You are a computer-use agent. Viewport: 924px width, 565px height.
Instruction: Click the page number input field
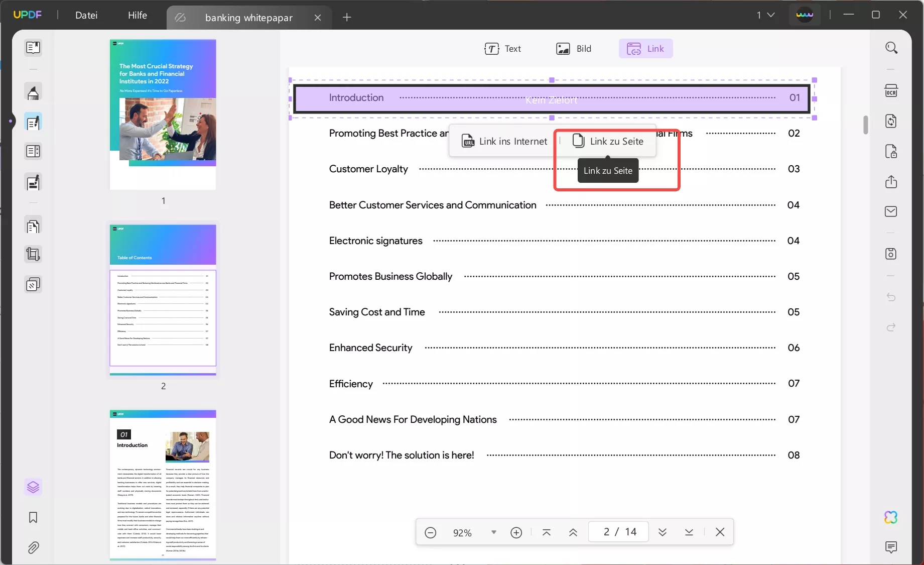tap(619, 532)
